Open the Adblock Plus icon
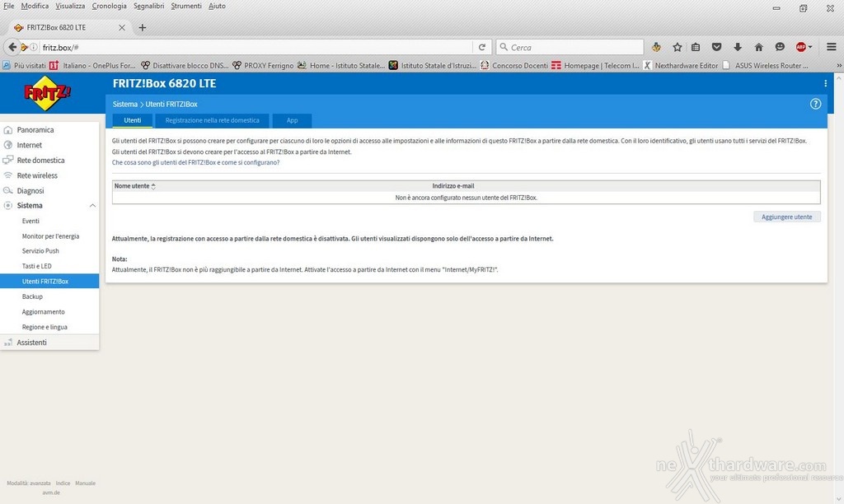This screenshot has width=844, height=504. click(x=800, y=47)
